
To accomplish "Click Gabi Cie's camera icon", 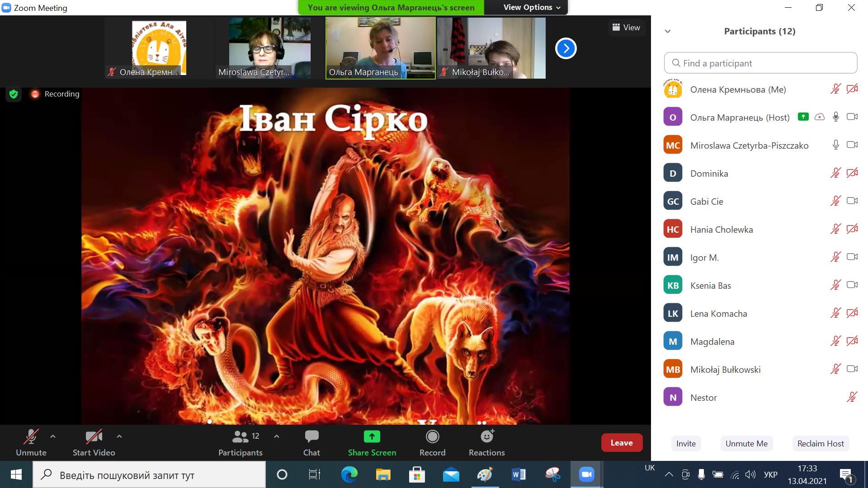I will pyautogui.click(x=852, y=201).
